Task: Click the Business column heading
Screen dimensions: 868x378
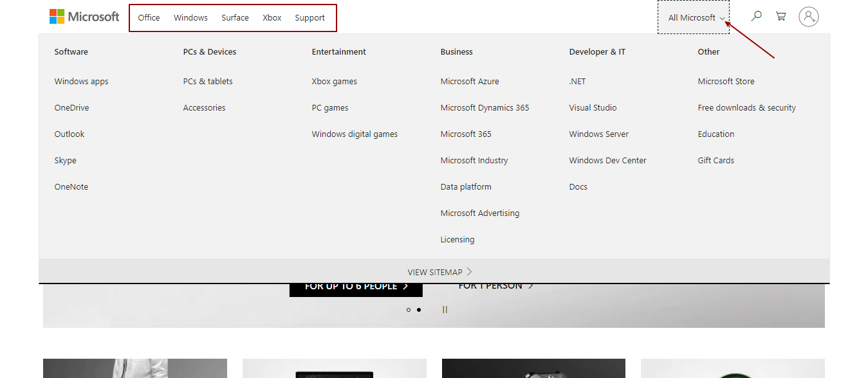Action: [x=456, y=51]
